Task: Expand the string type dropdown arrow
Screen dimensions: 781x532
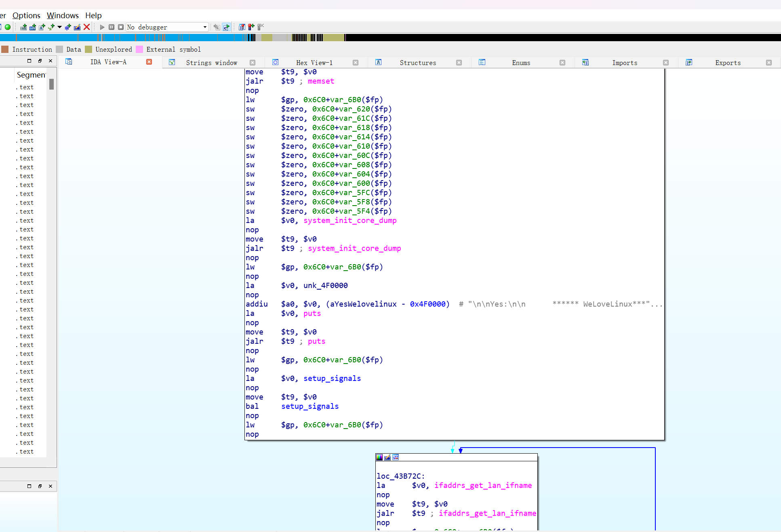Action: [59, 27]
